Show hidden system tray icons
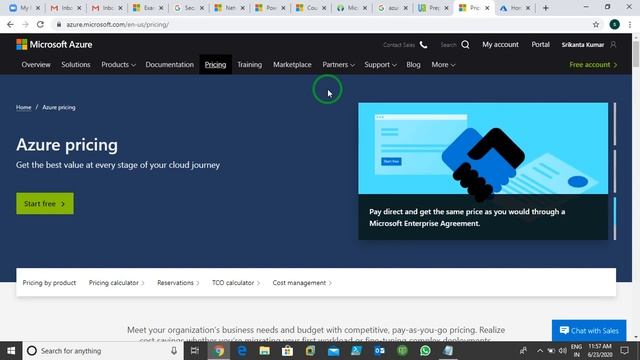 point(540,351)
